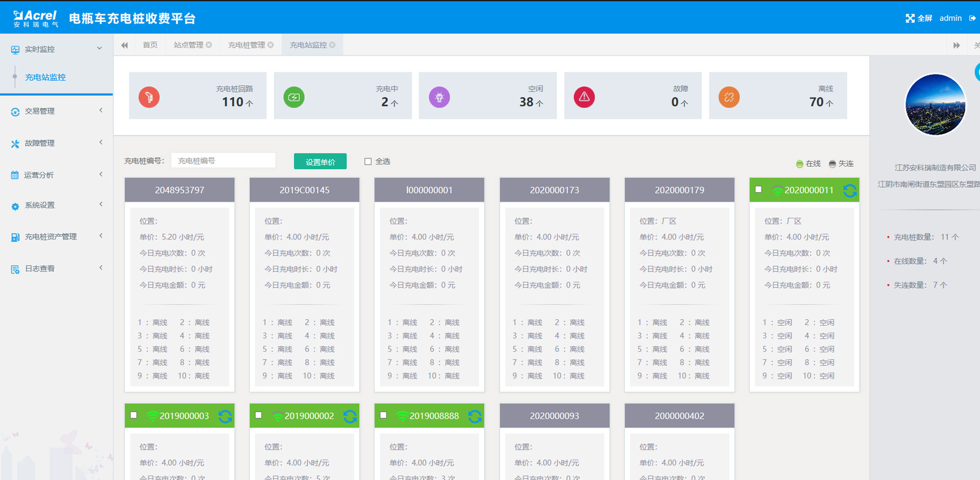Click the 在线数量: 4 个 entry
The height and width of the screenshot is (480, 980).
[x=920, y=261]
